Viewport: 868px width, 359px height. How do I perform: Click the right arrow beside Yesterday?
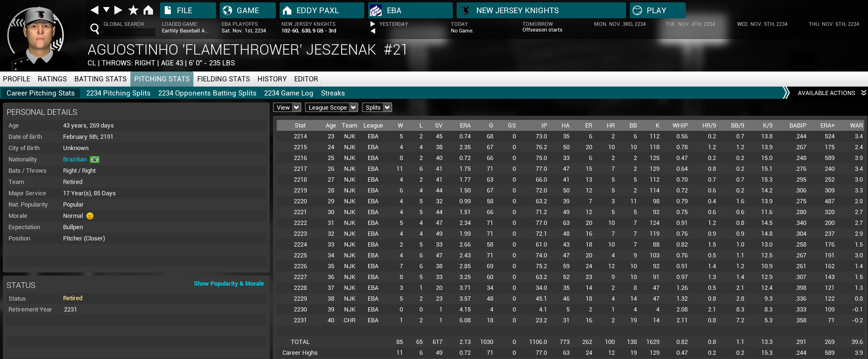[373, 24]
